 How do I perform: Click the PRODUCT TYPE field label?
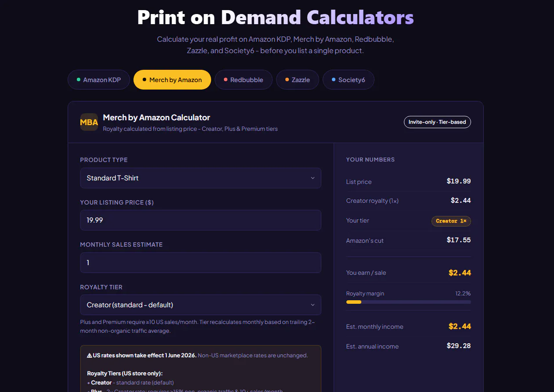tap(104, 160)
